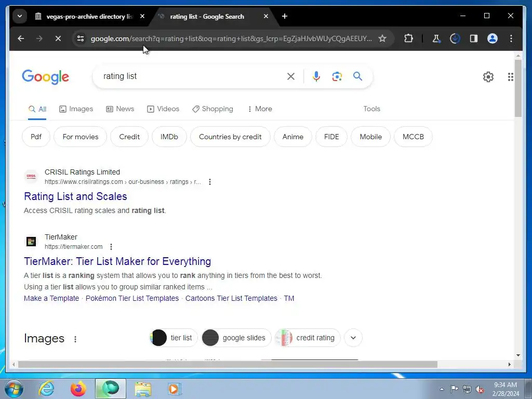The image size is (532, 399).
Task: Close the rating list Google Search tab
Action: [266, 16]
